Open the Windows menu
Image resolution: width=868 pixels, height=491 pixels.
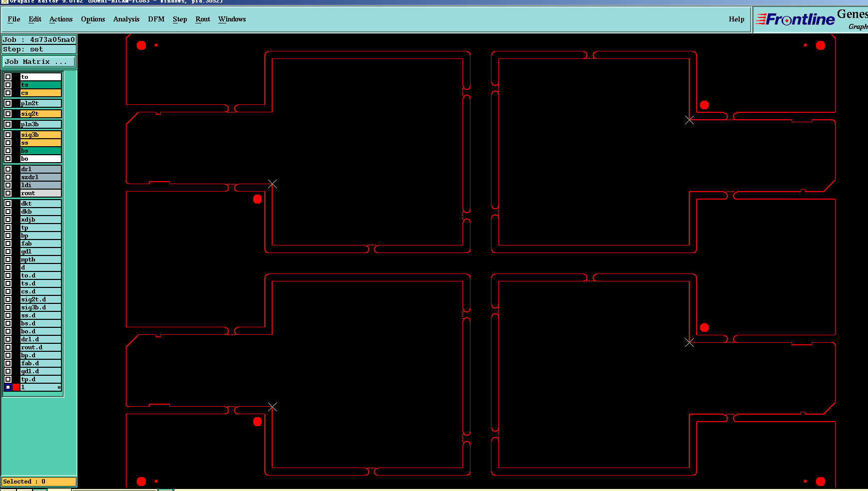232,19
